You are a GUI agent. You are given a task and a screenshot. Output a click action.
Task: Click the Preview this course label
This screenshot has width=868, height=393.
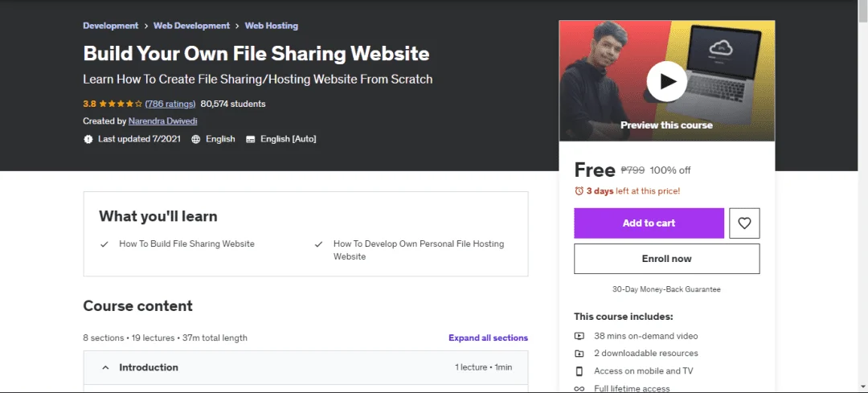pyautogui.click(x=666, y=125)
